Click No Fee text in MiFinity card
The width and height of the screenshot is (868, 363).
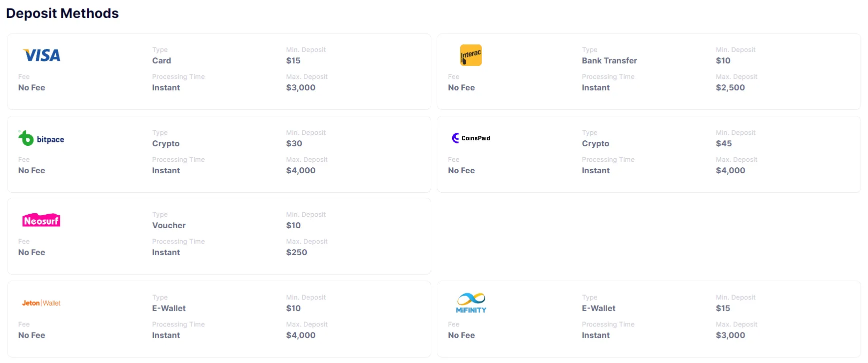(461, 335)
